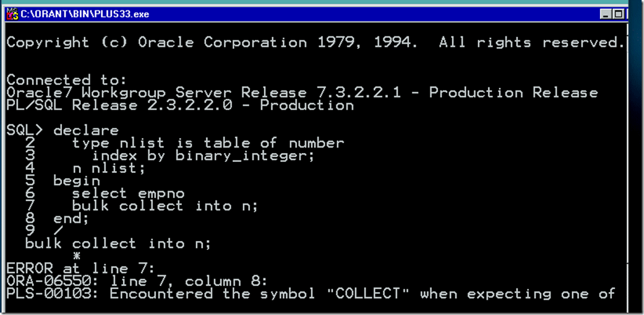Click the C:\ORANT\BIN\PLUS33.exe title bar text
The width and height of the screenshot is (644, 315).
(84, 14)
